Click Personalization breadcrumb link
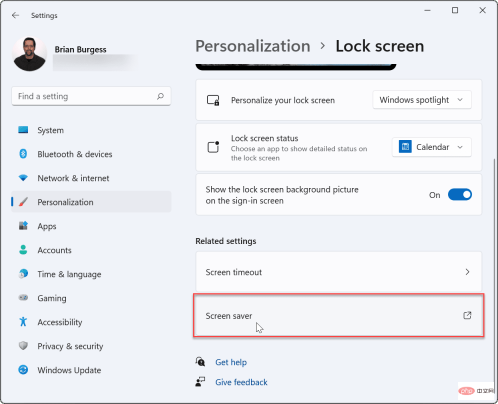 (253, 46)
